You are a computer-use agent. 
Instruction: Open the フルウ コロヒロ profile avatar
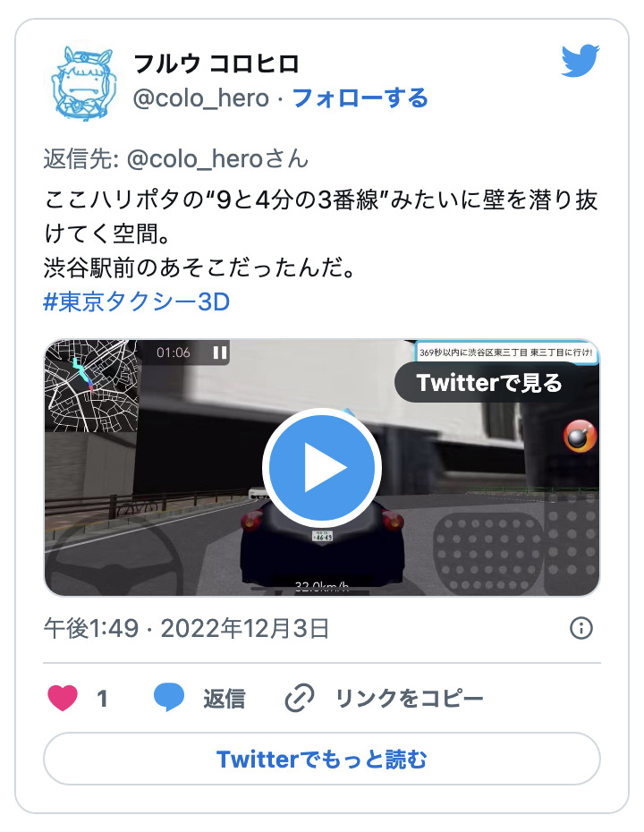pyautogui.click(x=83, y=83)
